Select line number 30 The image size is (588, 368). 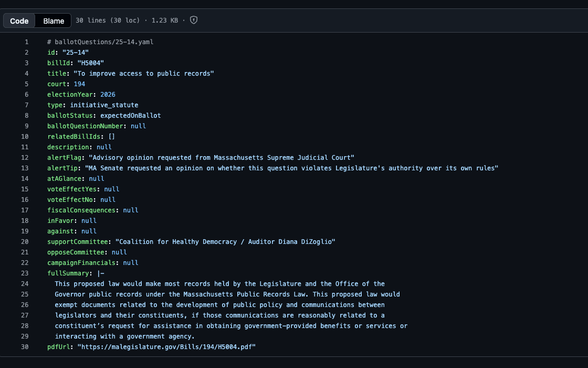25,347
